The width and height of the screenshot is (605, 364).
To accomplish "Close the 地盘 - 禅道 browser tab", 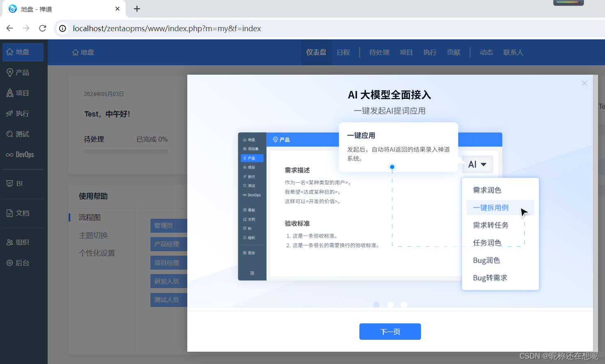I will [x=117, y=9].
